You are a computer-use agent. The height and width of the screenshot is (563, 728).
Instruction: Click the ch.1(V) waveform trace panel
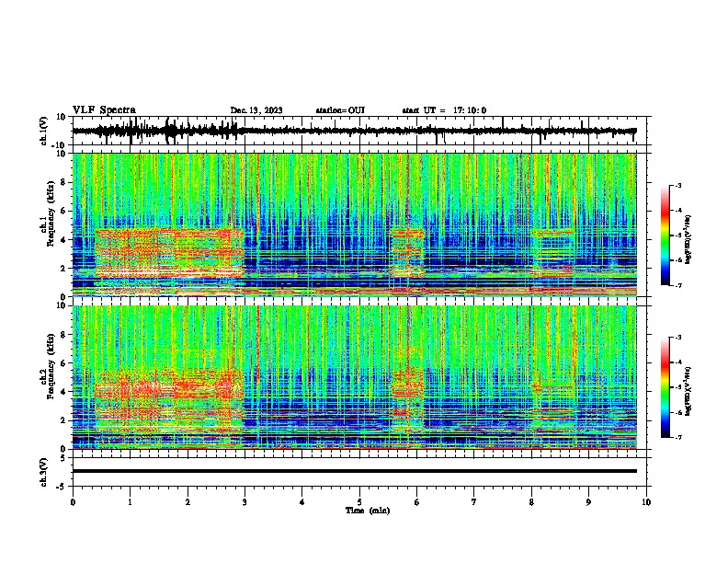point(358,131)
